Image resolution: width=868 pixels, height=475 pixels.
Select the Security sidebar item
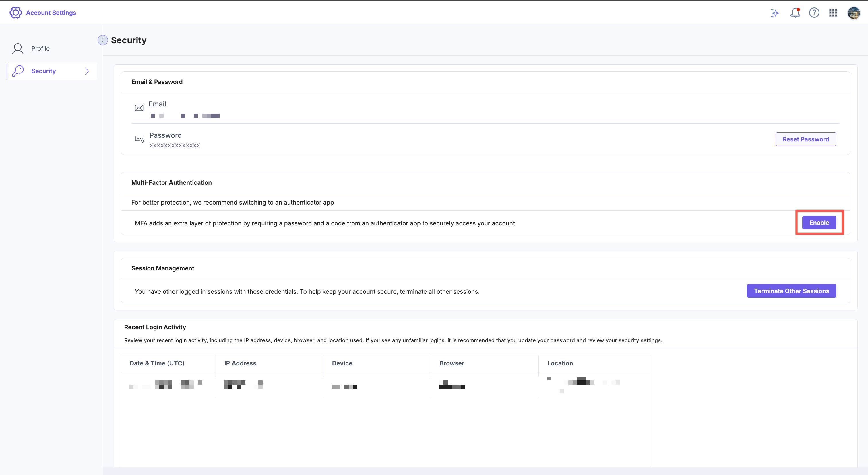[x=43, y=71]
